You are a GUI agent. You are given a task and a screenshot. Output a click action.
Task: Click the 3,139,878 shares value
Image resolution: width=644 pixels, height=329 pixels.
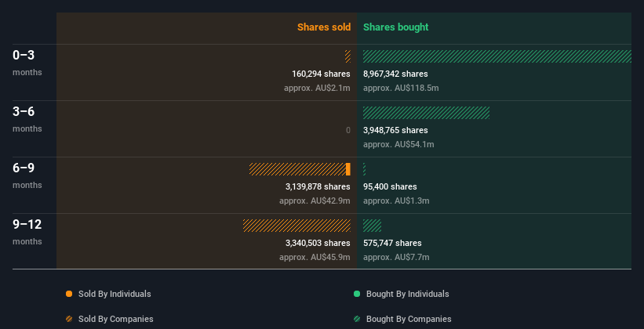coord(318,186)
